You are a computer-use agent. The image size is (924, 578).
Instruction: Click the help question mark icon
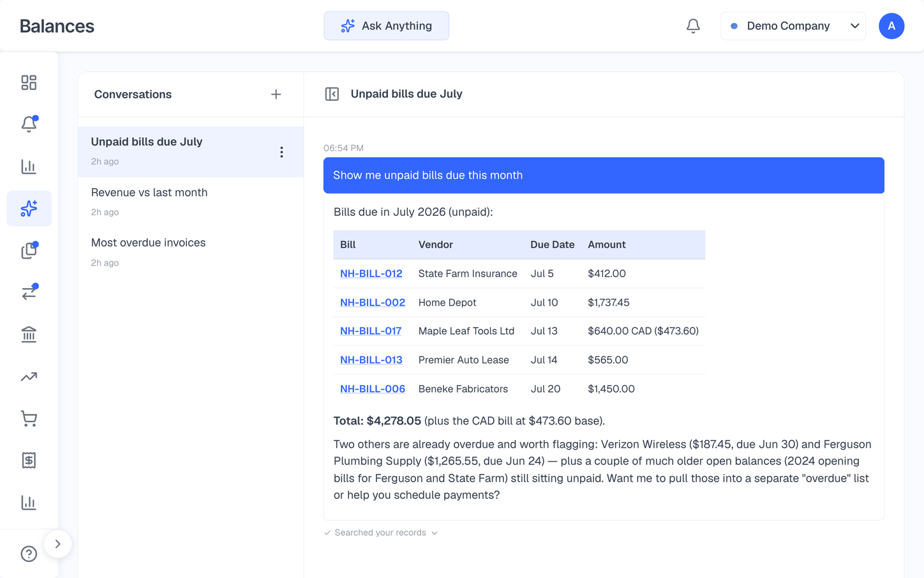click(29, 554)
